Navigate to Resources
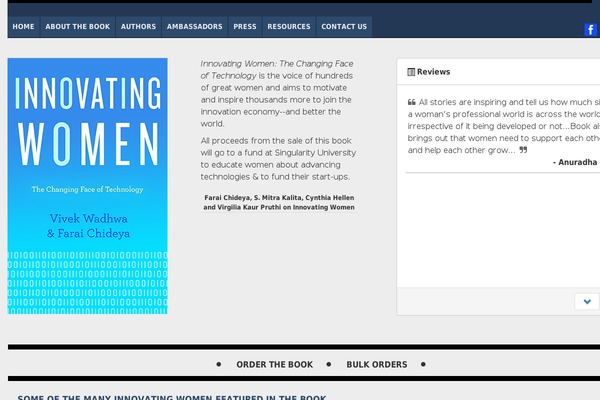Screen dimensions: 600x400 click(x=289, y=27)
